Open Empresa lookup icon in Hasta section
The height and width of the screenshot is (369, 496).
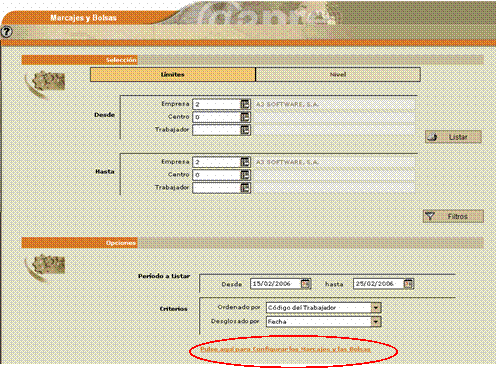tap(245, 162)
